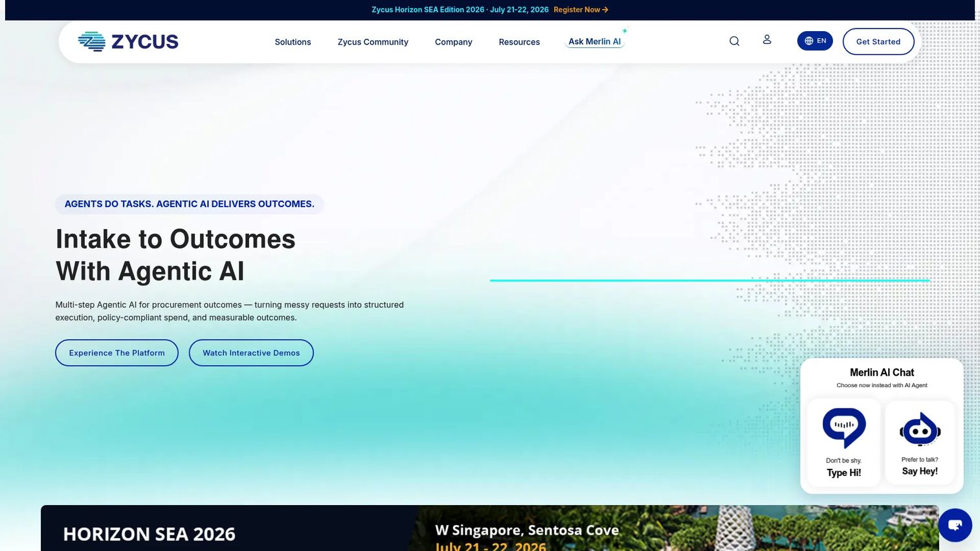Image resolution: width=980 pixels, height=551 pixels.
Task: Click the Get Started button
Action: tap(878, 41)
